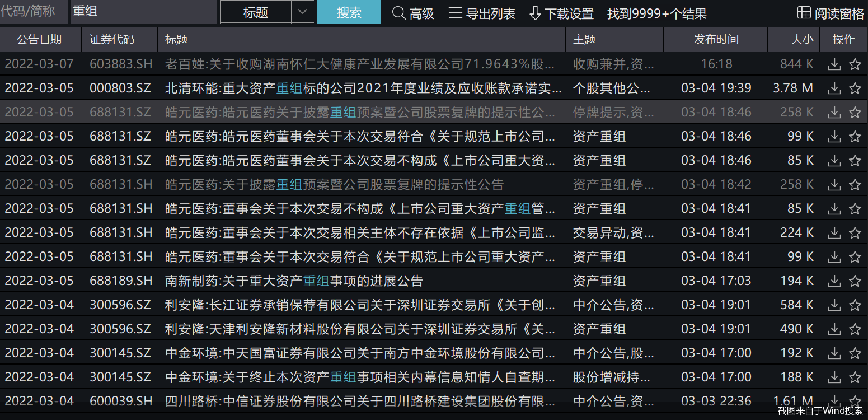The image size is (868, 420).
Task: Open 中金环境 终止本次资产重组 announcement
Action: (x=360, y=377)
